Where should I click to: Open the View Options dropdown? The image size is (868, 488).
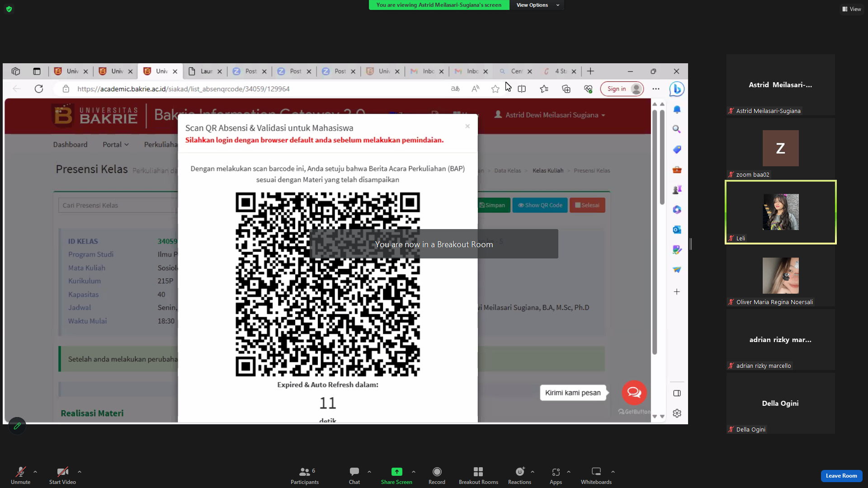point(538,5)
